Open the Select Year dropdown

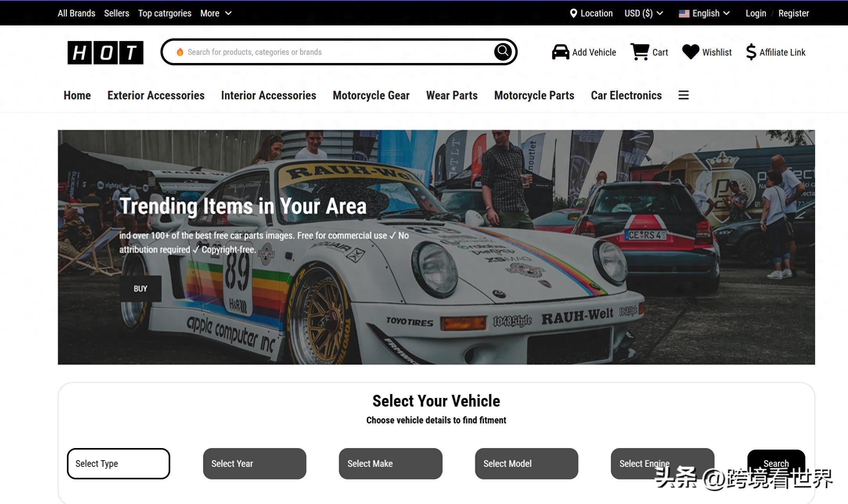click(254, 464)
